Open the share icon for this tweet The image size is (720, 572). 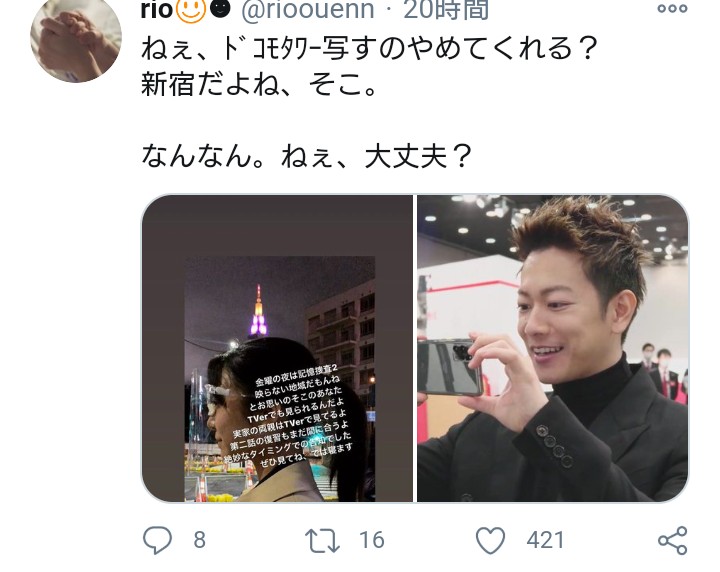click(672, 540)
